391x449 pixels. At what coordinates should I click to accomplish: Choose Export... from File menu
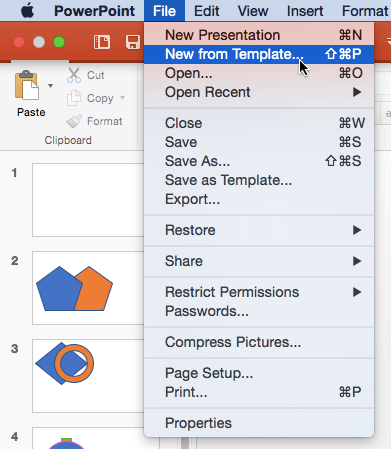pyautogui.click(x=259, y=199)
